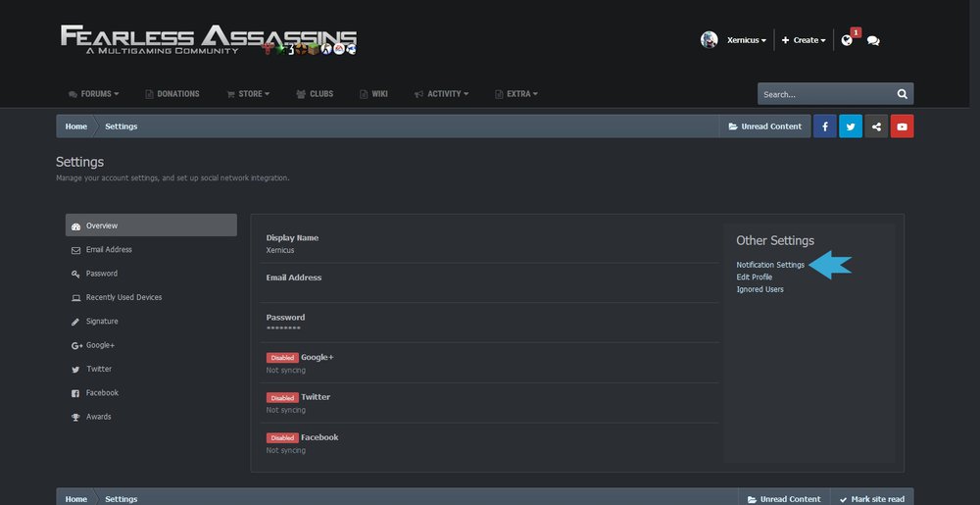Open Unread Content in top bar

[x=765, y=126]
